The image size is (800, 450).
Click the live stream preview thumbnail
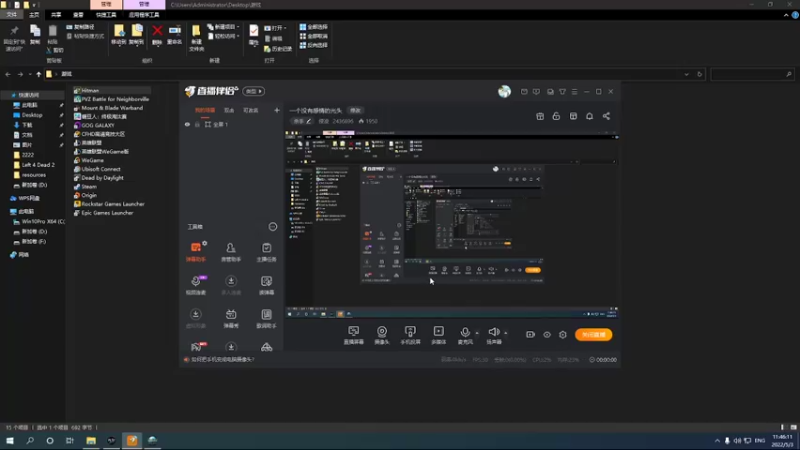(452, 224)
